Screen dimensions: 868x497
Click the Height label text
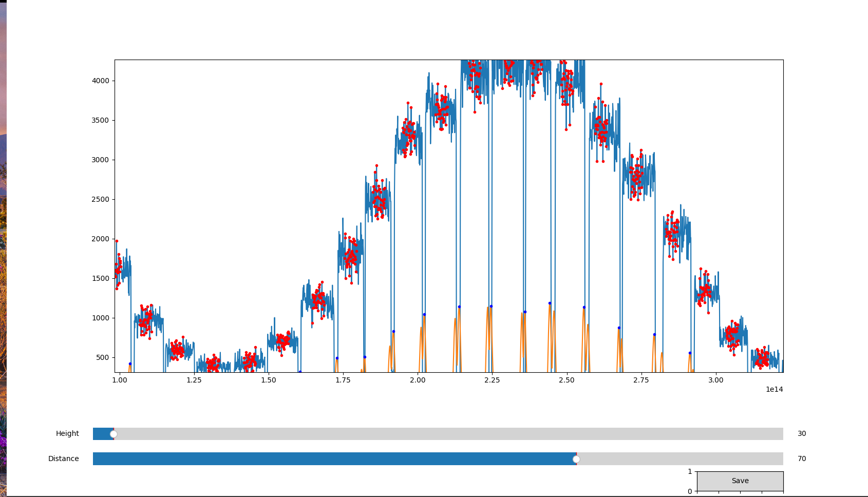point(67,433)
